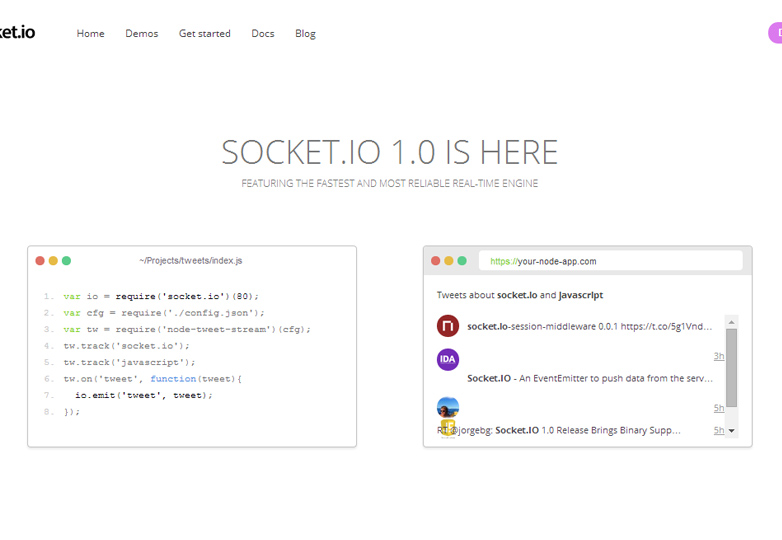Click the tweet list scrollbar thumb
The width and height of the screenshot is (782, 540).
point(732,368)
